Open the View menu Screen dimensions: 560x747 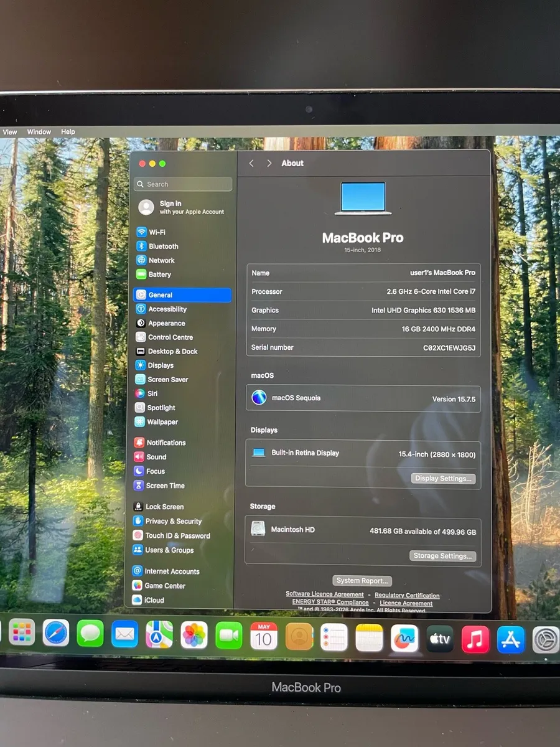coord(10,132)
